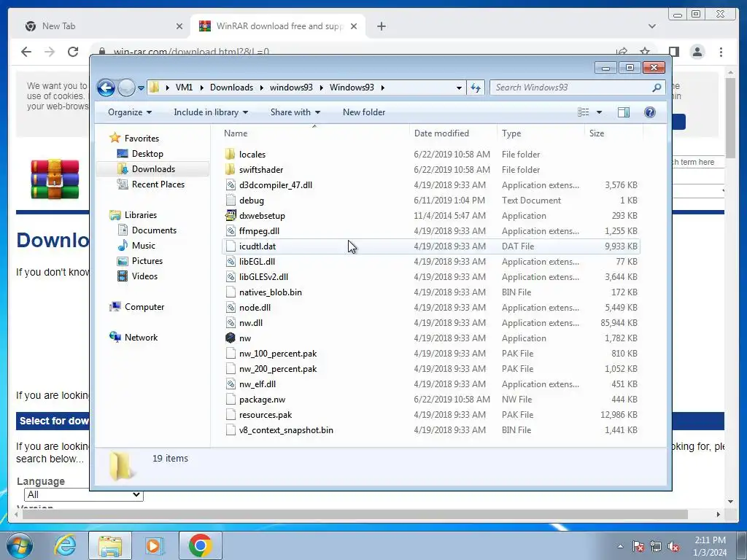Open Videos library in sidebar
This screenshot has height=560, width=747.
coord(144,276)
